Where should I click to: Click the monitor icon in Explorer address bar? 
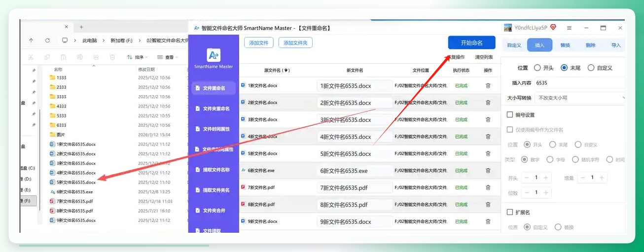tap(65, 40)
